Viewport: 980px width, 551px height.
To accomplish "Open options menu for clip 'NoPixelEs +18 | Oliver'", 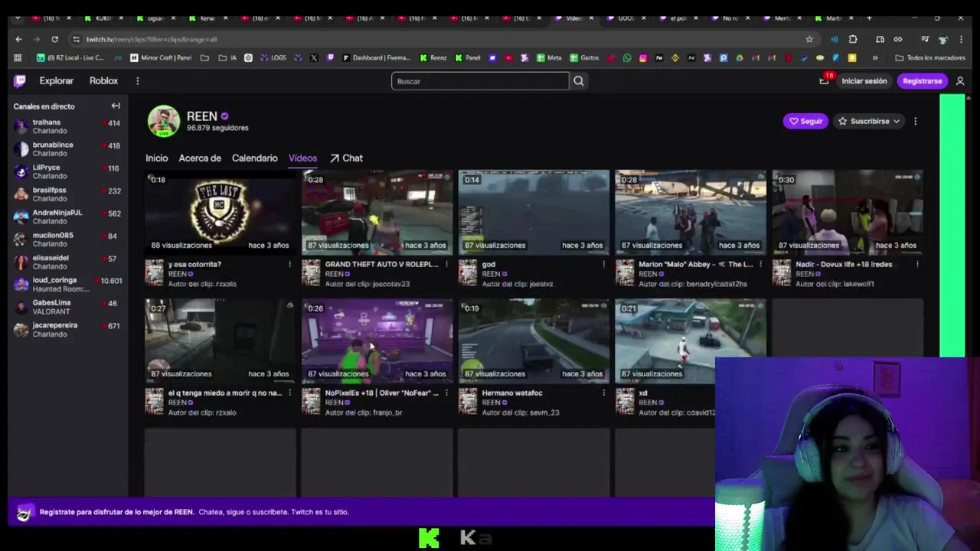I will (446, 393).
